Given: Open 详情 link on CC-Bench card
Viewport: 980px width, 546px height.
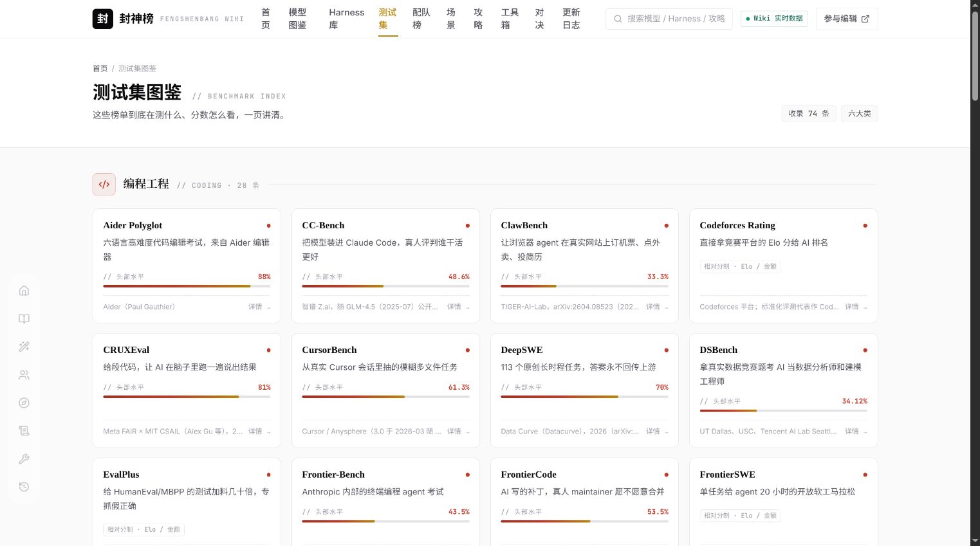Looking at the screenshot, I should (458, 307).
